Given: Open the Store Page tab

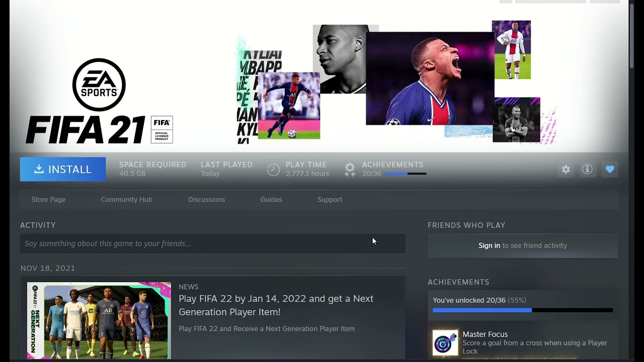Looking at the screenshot, I should click(48, 200).
